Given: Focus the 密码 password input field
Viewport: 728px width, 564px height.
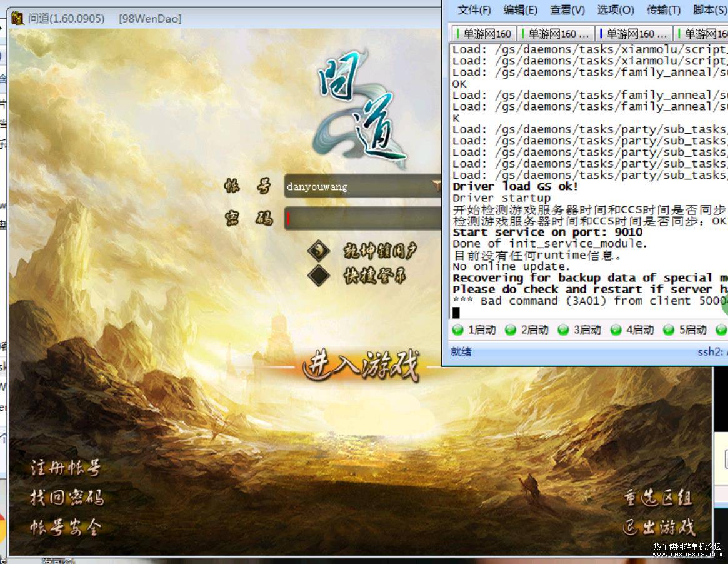Looking at the screenshot, I should [362, 219].
